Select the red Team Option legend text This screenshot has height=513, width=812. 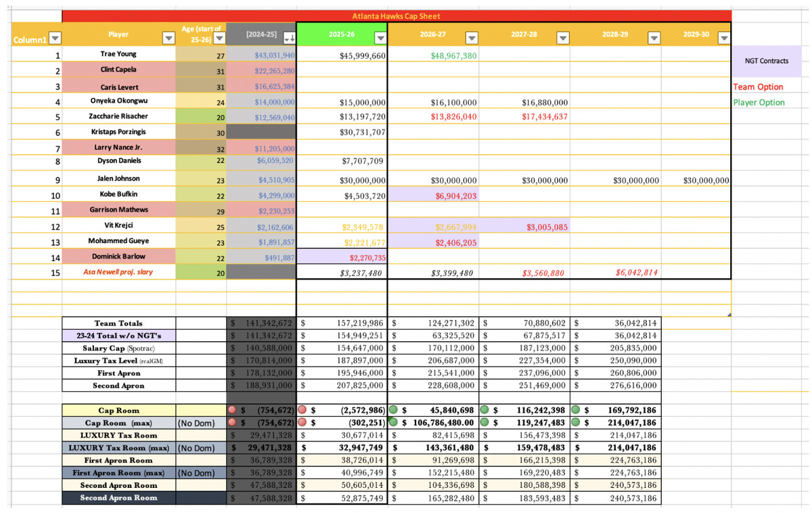758,87
